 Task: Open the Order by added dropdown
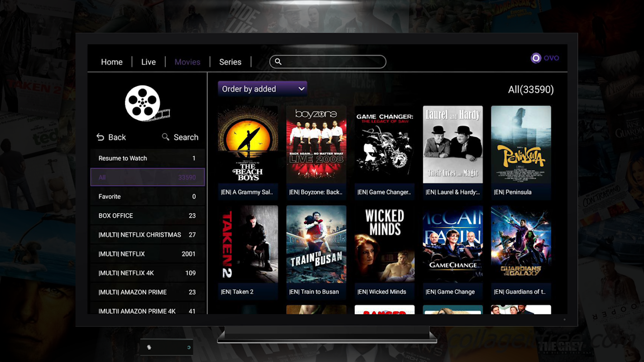tap(263, 89)
